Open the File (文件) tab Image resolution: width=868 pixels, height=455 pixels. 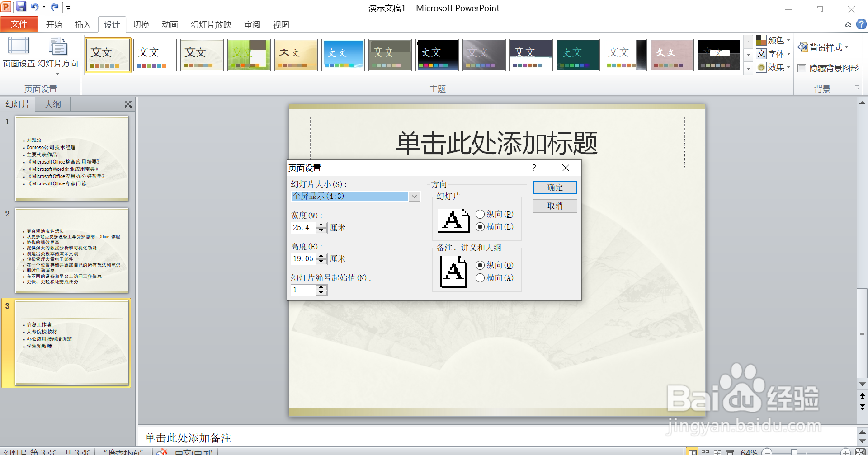point(19,24)
